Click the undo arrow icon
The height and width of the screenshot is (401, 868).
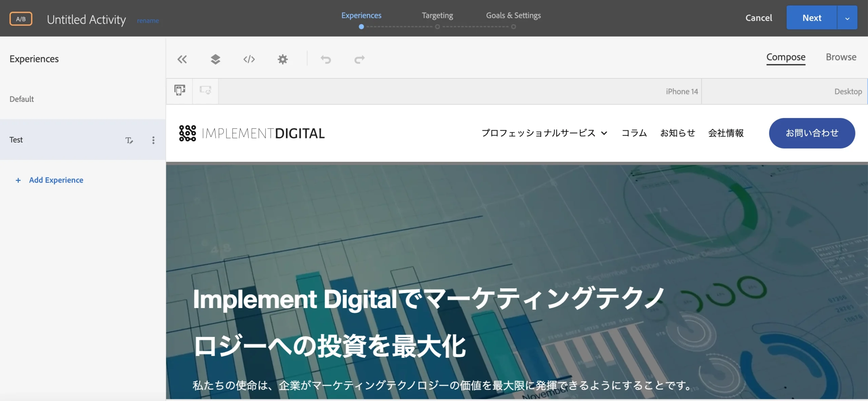coord(326,59)
